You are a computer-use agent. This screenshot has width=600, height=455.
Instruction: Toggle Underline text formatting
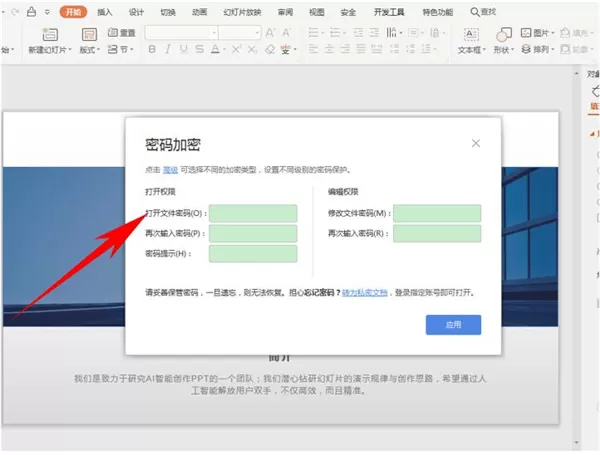coord(184,49)
